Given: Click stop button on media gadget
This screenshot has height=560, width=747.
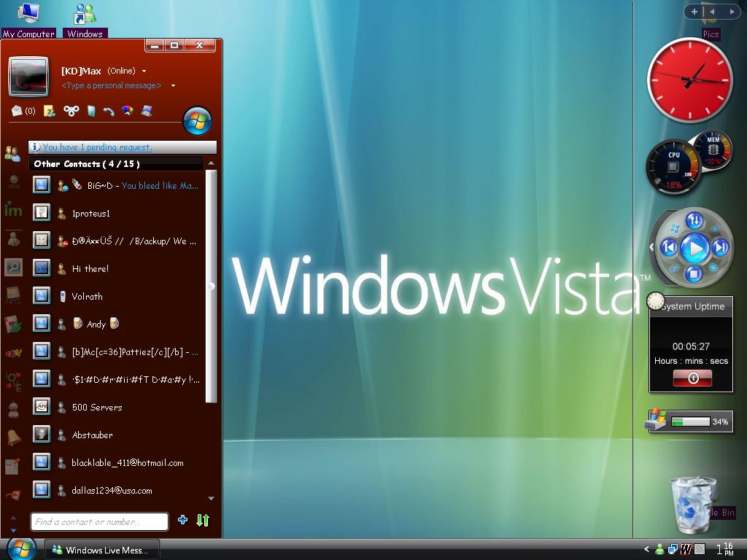Looking at the screenshot, I should pos(694,274).
